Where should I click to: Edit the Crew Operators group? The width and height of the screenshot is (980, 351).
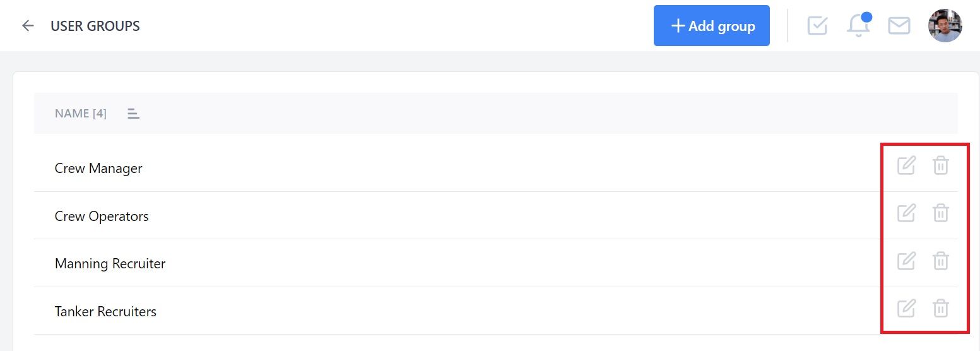coord(906,213)
